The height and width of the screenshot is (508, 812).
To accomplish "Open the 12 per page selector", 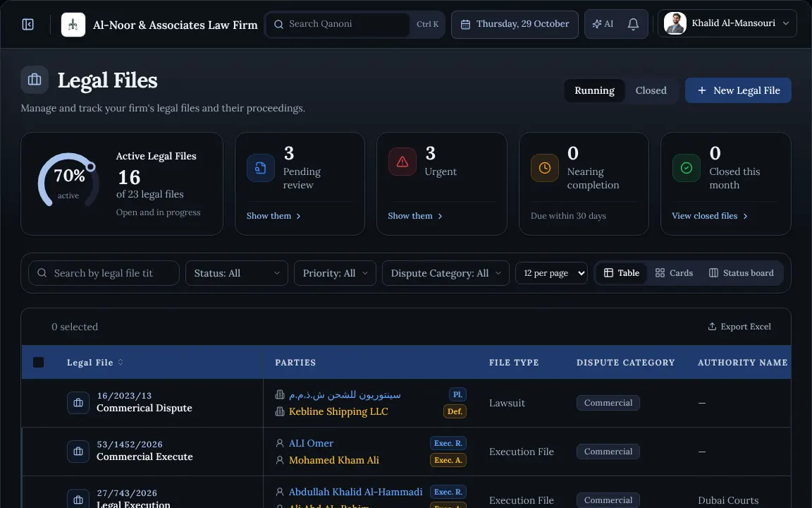I will point(551,273).
